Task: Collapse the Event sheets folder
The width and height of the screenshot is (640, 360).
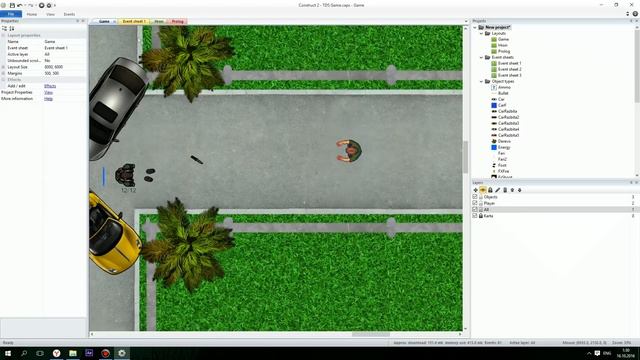Action: point(481,58)
